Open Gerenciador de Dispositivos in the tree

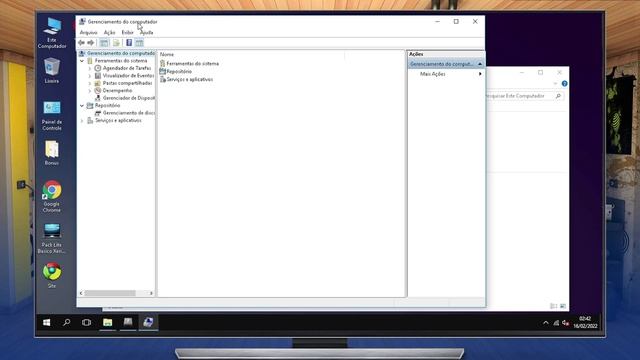click(x=129, y=98)
